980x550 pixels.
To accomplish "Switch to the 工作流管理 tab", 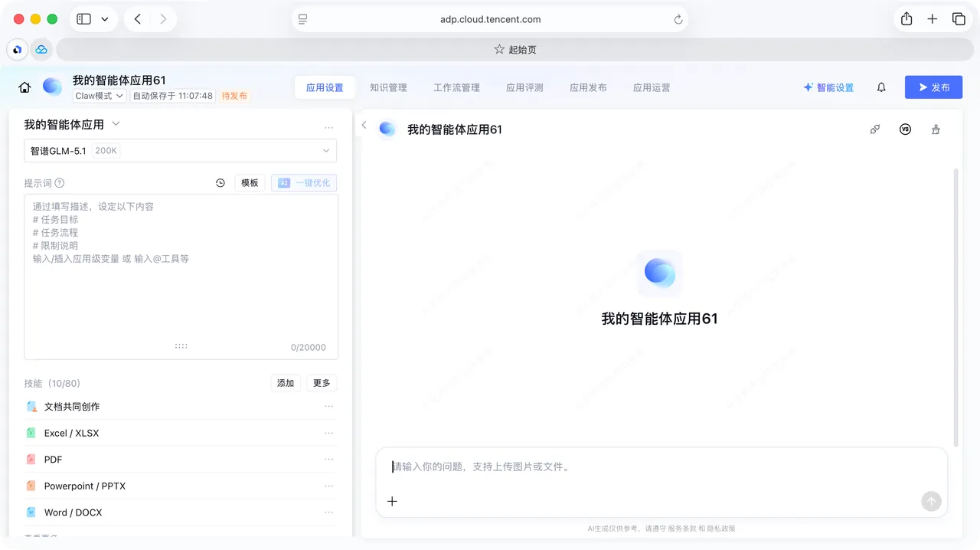I will pos(456,87).
